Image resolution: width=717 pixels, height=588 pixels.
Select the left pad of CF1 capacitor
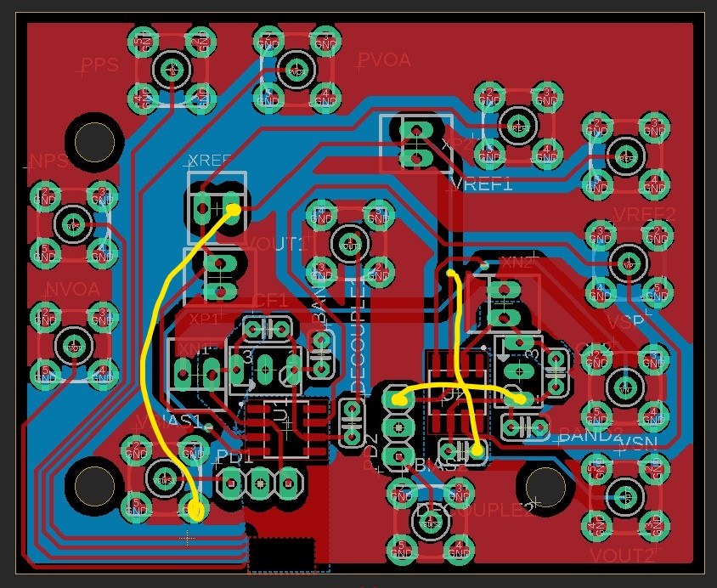click(x=252, y=328)
